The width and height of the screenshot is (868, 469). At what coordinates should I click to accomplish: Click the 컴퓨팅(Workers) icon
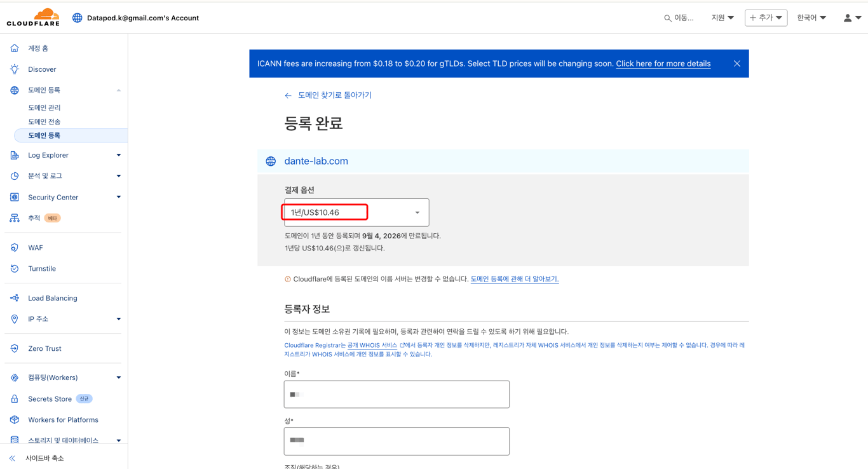15,377
